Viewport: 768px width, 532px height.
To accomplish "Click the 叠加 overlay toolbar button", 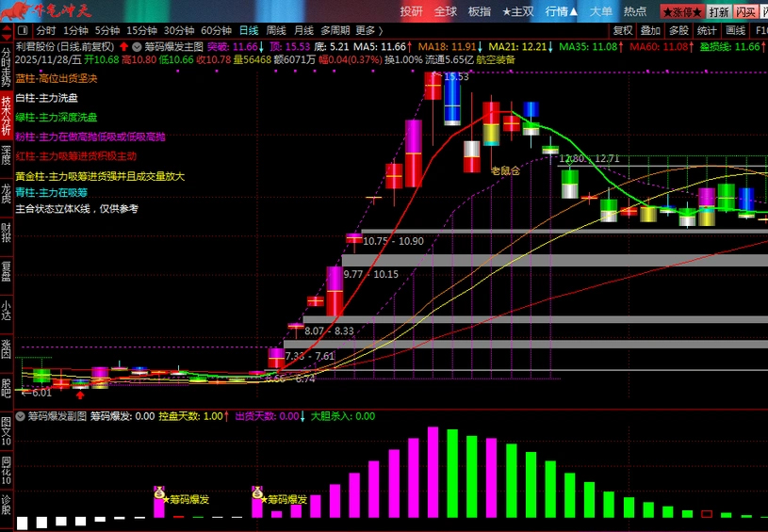I will point(650,30).
